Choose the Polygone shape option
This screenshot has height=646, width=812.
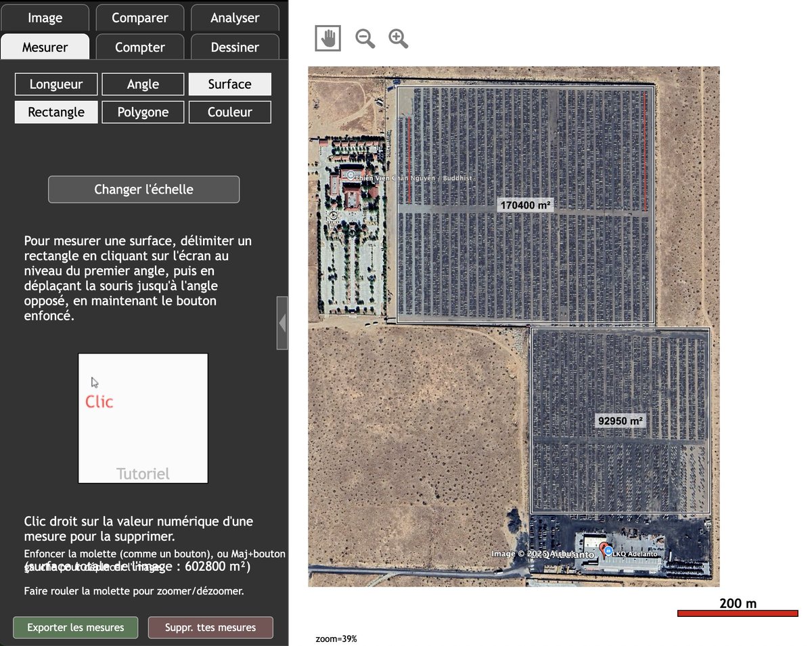point(143,112)
